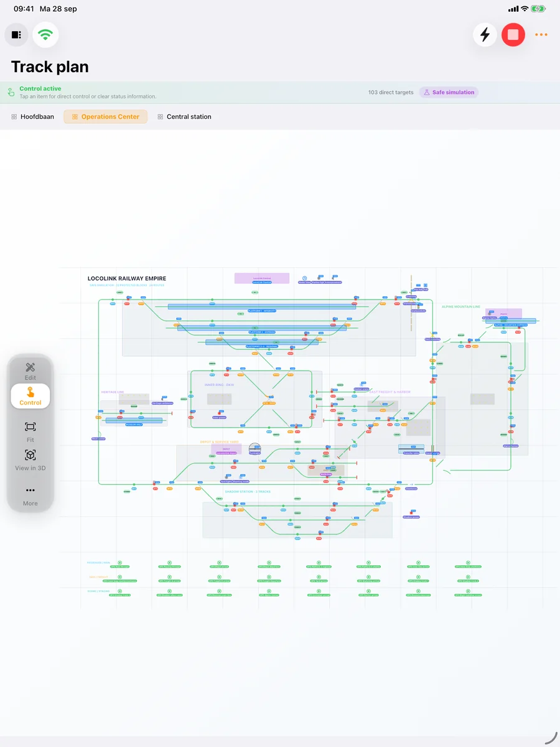Tap the Model time clock icon
This screenshot has width=560, height=747.
304,278
